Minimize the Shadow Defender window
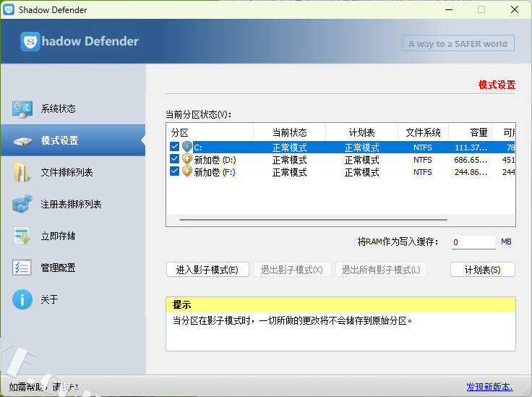Image resolution: width=532 pixels, height=397 pixels. pos(449,9)
